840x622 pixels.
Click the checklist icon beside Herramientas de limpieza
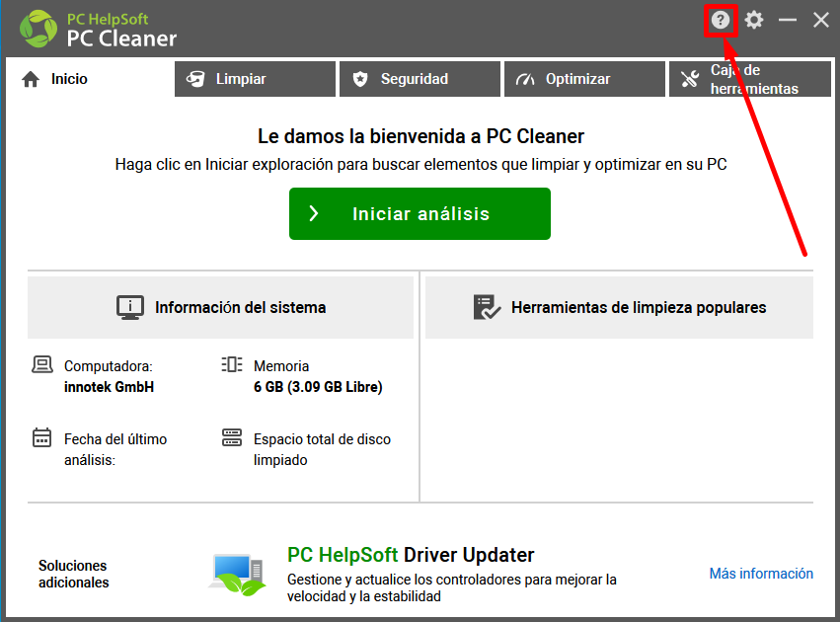point(487,307)
